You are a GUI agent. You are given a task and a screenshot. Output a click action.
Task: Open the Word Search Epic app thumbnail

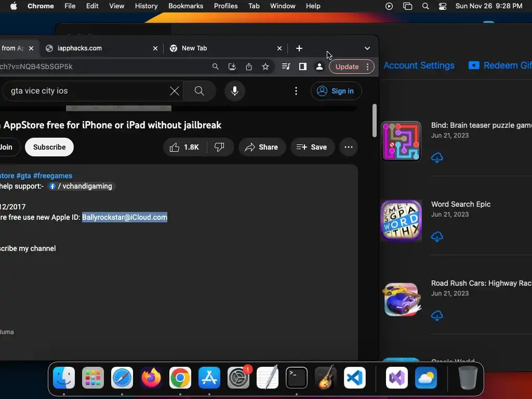pyautogui.click(x=401, y=220)
